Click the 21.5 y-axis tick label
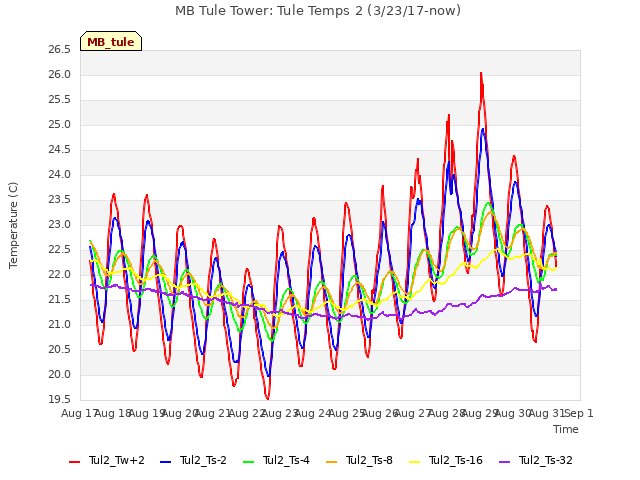 tap(60, 300)
